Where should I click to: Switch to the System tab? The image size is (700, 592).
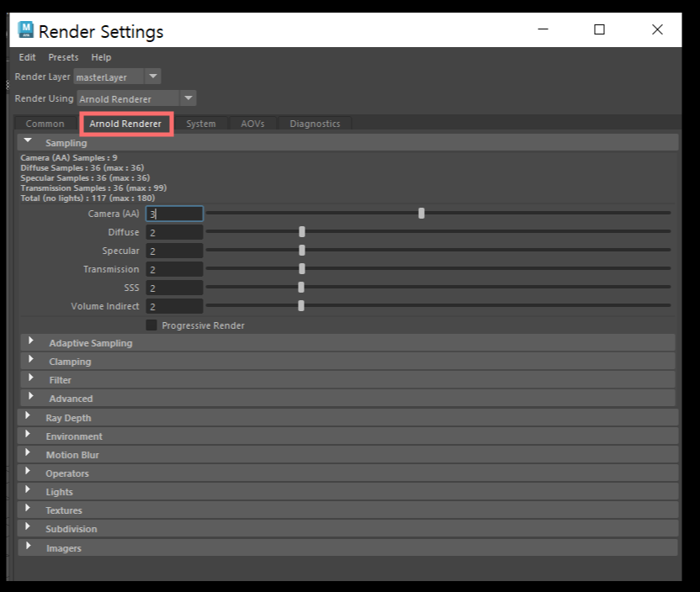point(201,124)
